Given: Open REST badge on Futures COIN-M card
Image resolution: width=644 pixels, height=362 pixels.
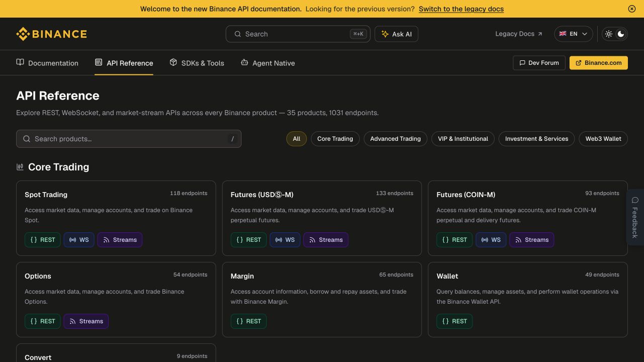Looking at the screenshot, I should [455, 240].
